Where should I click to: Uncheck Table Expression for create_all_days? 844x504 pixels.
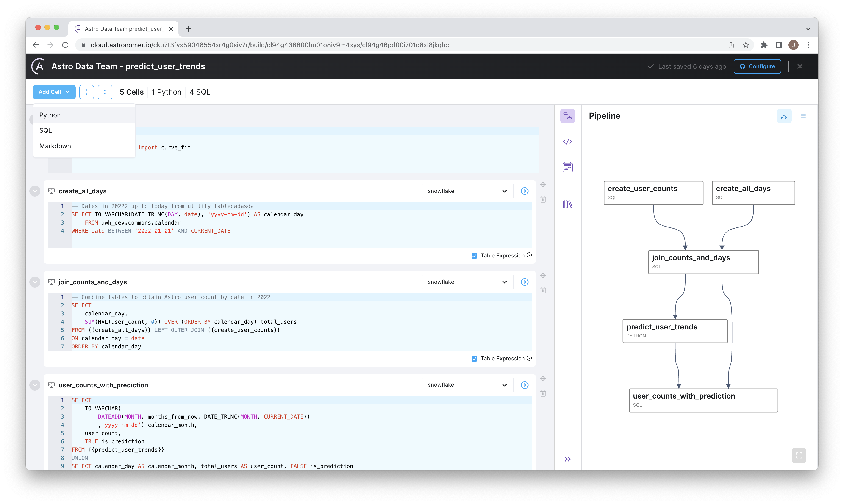click(x=474, y=255)
